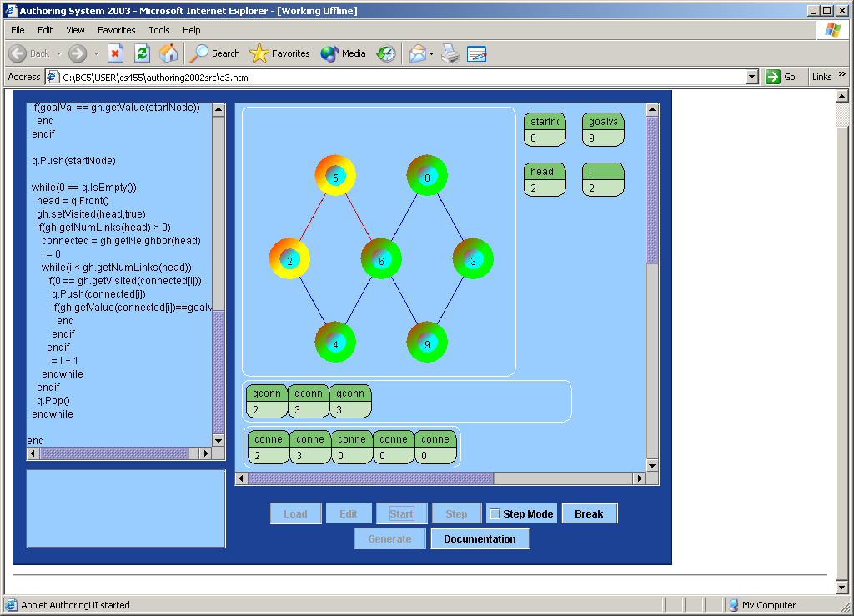This screenshot has width=854, height=616.
Task: Click the Documentation button
Action: [x=480, y=539]
